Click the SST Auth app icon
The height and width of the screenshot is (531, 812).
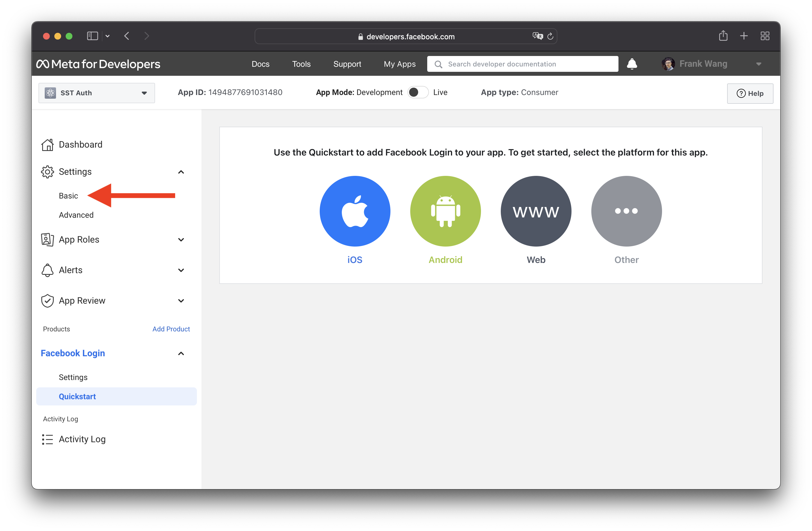(50, 93)
